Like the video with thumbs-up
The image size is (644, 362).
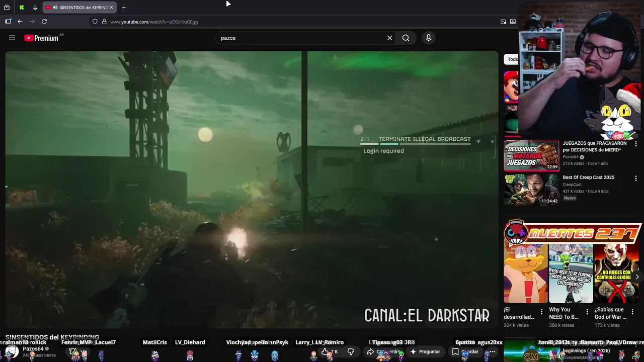pos(330,351)
